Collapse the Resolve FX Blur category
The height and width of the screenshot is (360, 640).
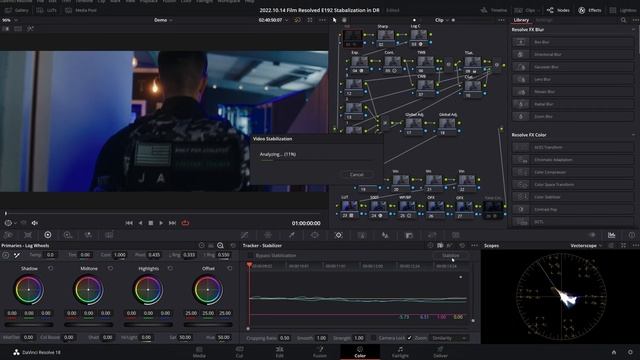(633, 30)
